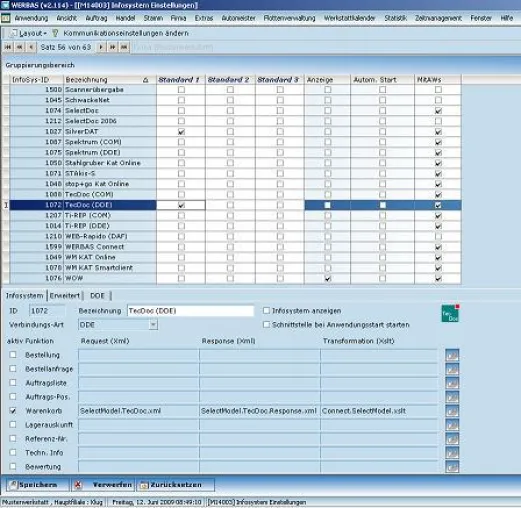Click the Verwerfen button
Screen dimensions: 521x508
point(104,485)
